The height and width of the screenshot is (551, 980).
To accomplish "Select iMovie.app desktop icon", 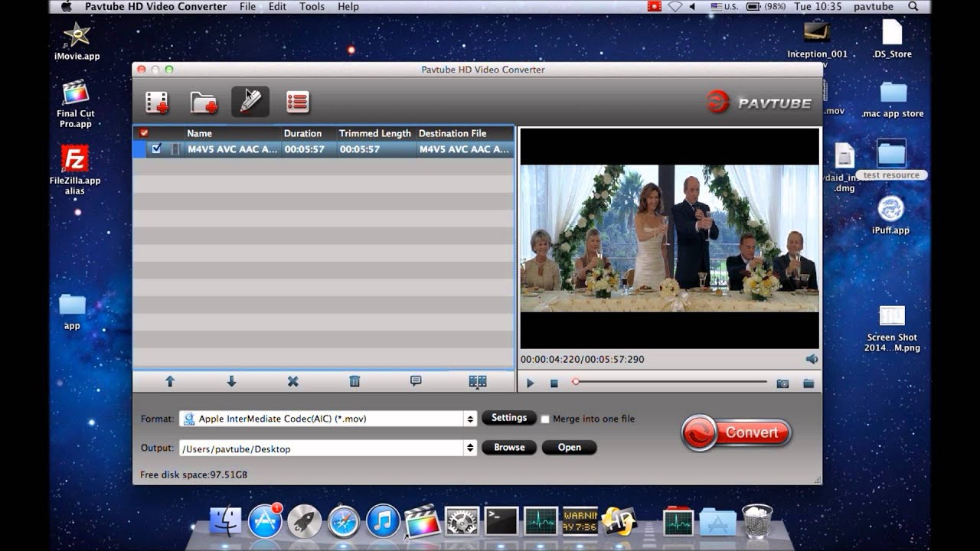I will [77, 41].
